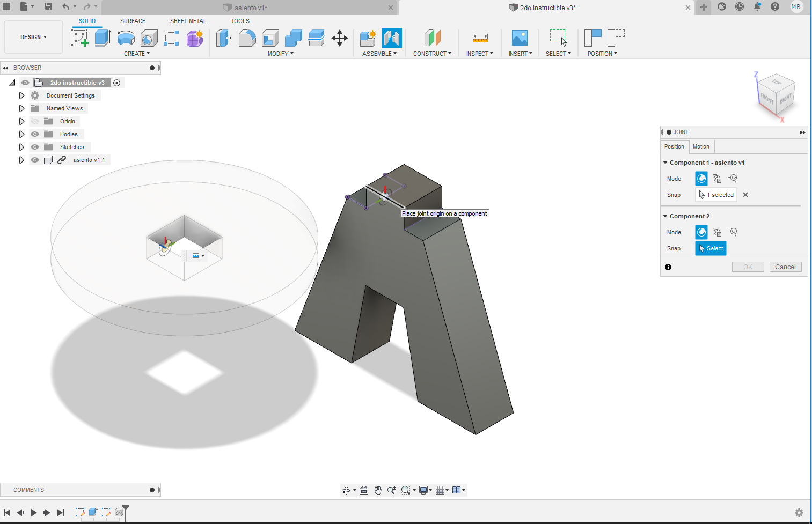The width and height of the screenshot is (812, 524).
Task: Switch to the TOOLS tab
Action: pos(240,21)
